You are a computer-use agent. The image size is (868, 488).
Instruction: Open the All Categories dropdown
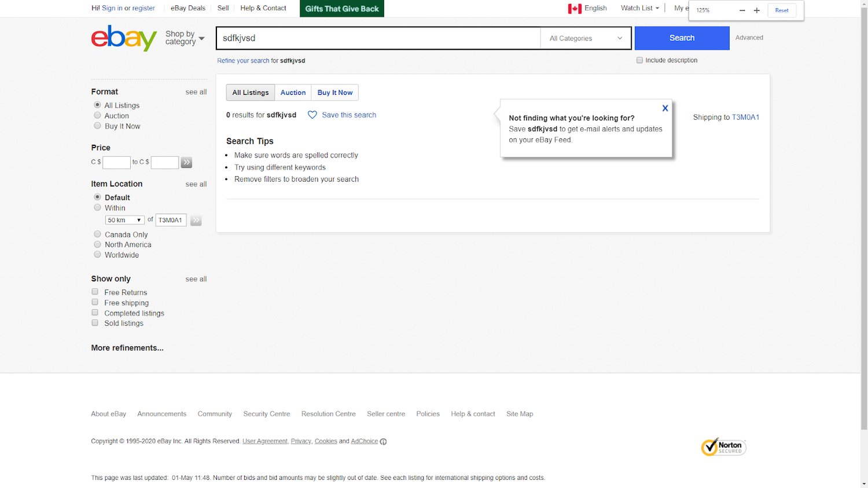tap(586, 38)
